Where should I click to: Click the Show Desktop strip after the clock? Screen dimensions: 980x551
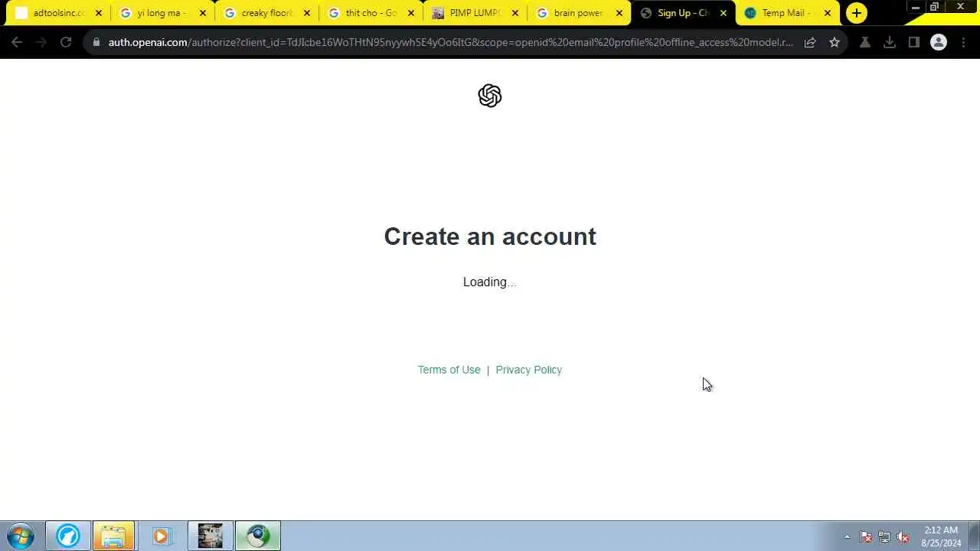pos(974,536)
